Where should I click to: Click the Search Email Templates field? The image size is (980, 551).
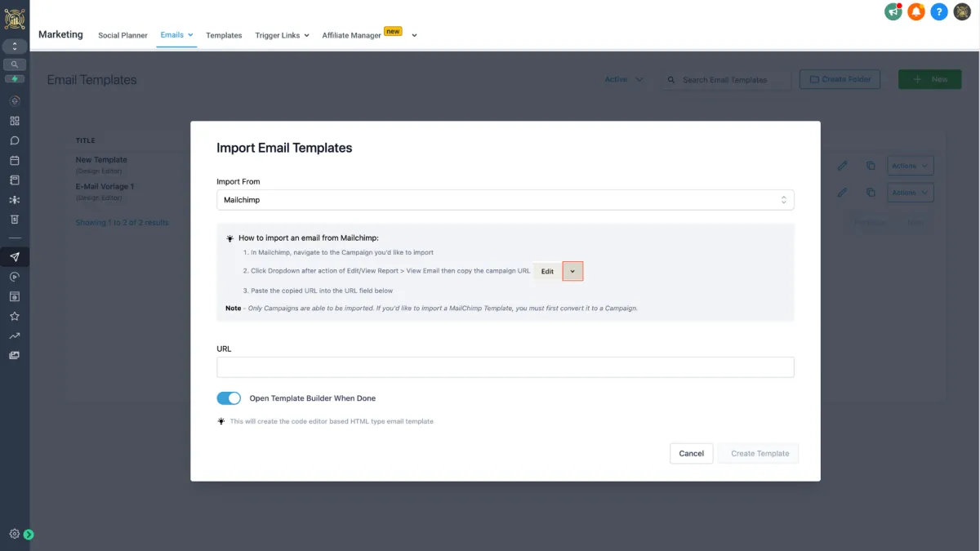coord(725,80)
